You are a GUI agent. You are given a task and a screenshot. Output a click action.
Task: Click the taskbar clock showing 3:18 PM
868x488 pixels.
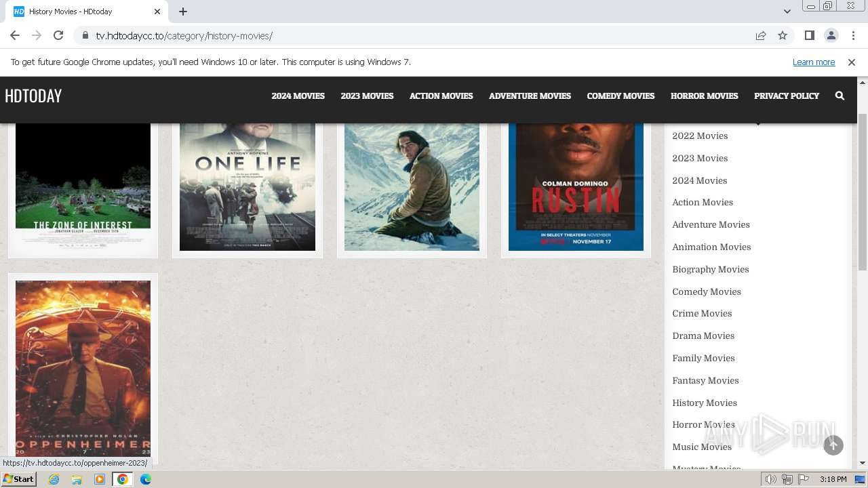point(833,479)
